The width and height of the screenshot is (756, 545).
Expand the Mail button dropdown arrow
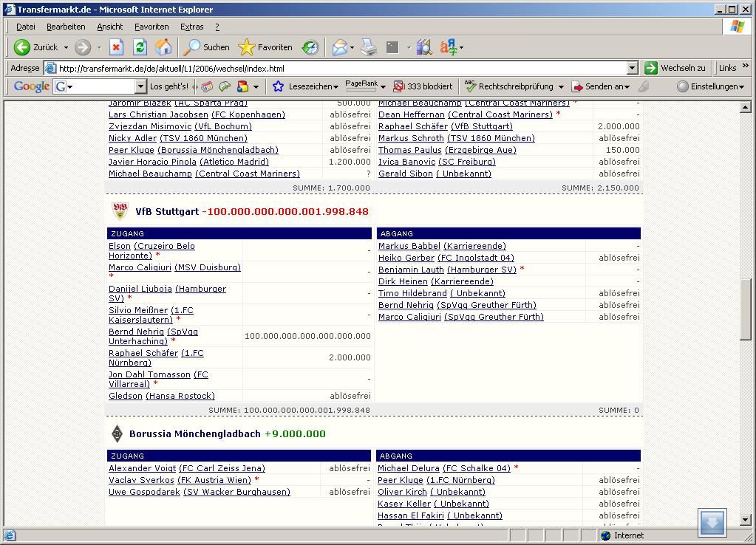(352, 47)
